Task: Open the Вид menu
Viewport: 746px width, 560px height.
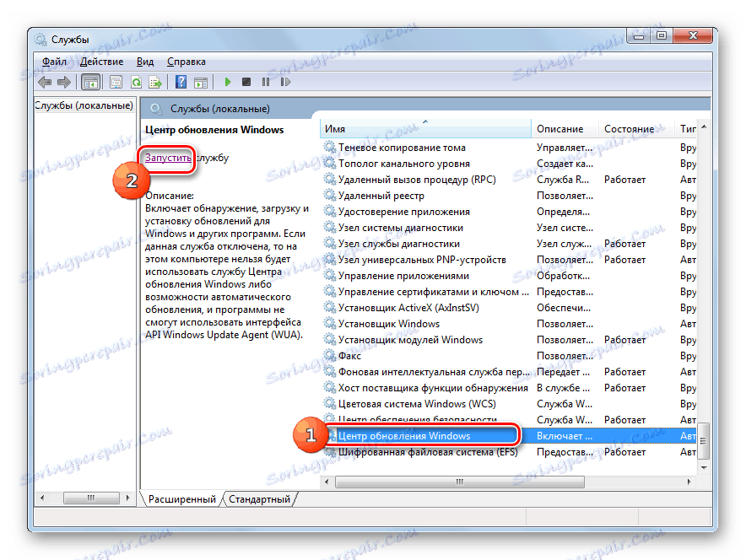Action: click(145, 62)
